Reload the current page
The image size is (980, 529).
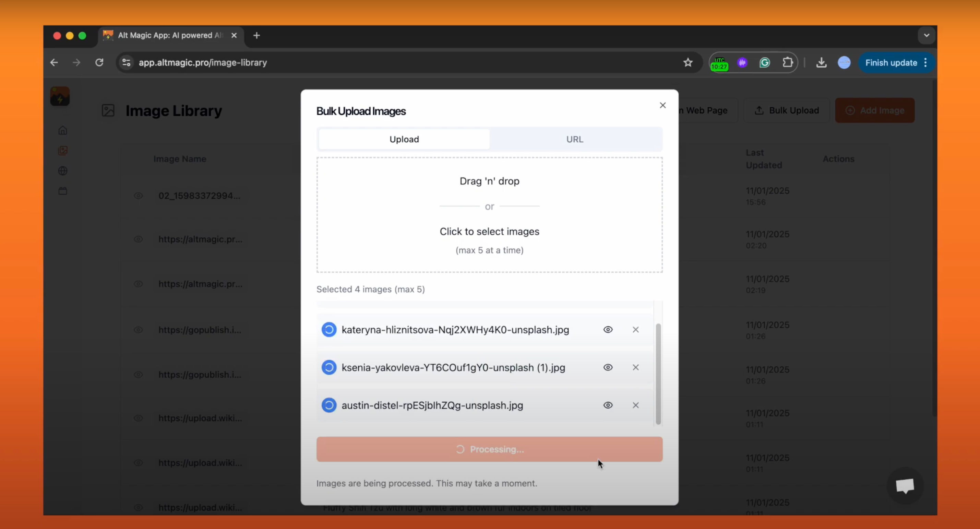(99, 62)
